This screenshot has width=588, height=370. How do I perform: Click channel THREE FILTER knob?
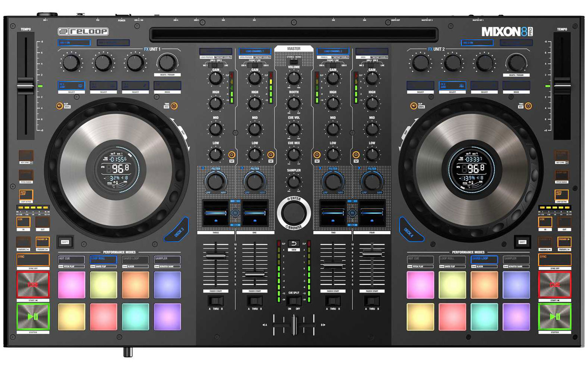click(x=216, y=182)
